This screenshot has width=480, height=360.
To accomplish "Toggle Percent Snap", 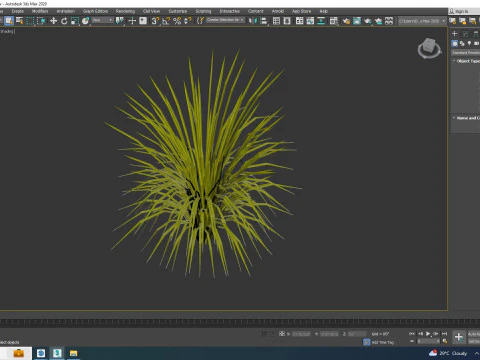I will tap(177, 21).
